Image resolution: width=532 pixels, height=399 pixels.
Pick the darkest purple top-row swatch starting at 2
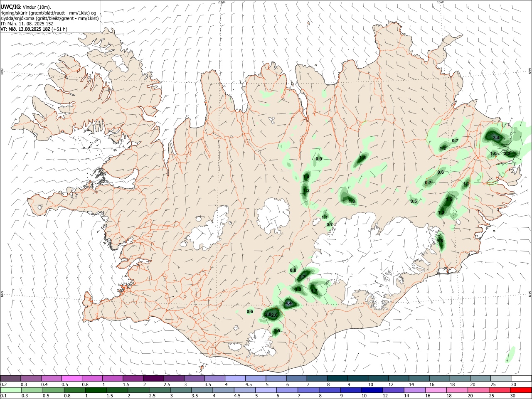(x=153, y=378)
